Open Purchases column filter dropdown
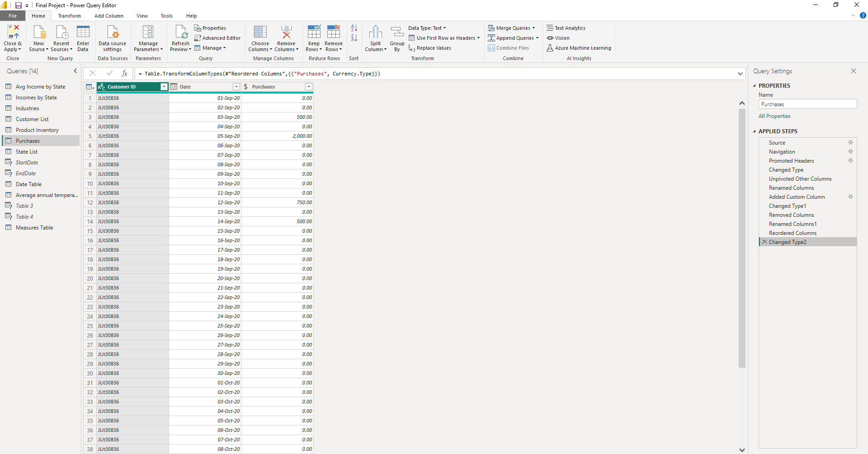This screenshot has height=454, width=868. point(308,87)
